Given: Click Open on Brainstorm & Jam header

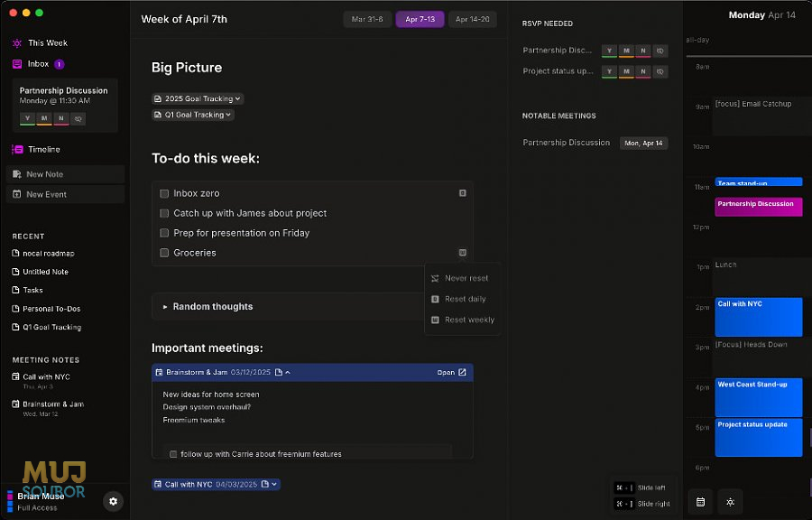Looking at the screenshot, I should 452,372.
